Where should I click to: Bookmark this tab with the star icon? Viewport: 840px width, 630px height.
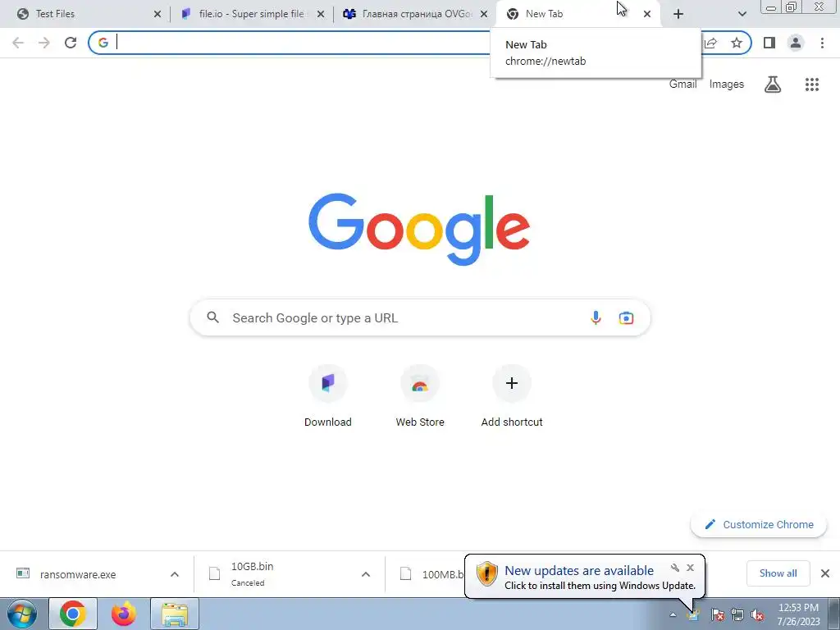click(x=737, y=43)
